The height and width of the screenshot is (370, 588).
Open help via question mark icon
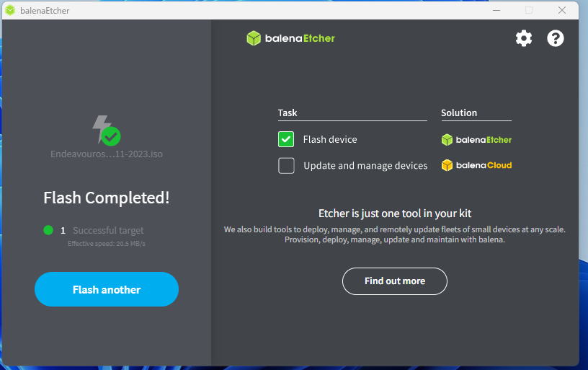(x=556, y=38)
